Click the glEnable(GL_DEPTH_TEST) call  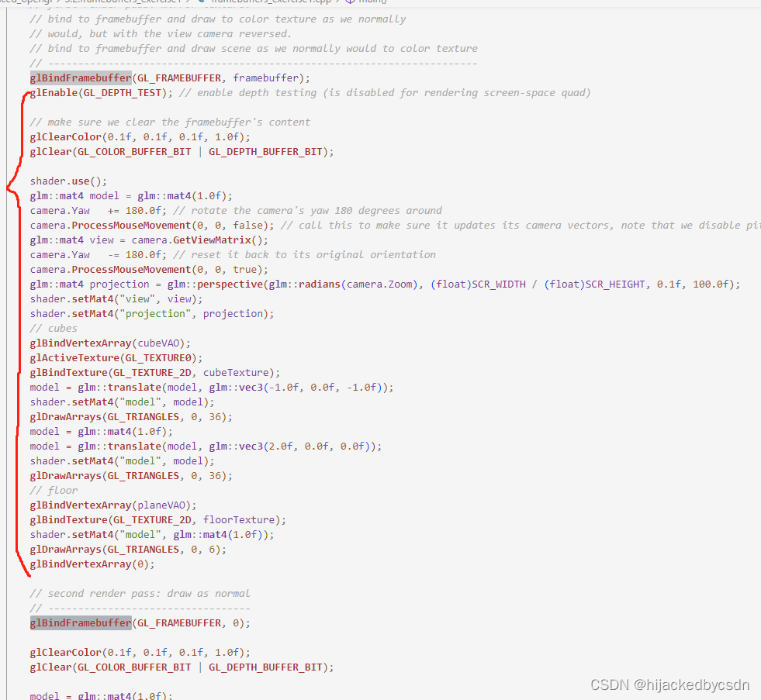101,93
